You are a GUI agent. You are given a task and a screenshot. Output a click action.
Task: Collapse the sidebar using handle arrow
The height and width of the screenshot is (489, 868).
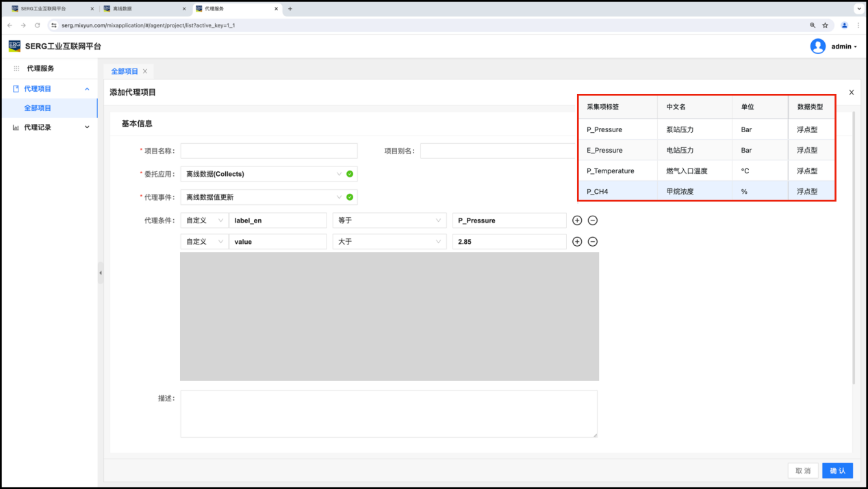coord(101,273)
